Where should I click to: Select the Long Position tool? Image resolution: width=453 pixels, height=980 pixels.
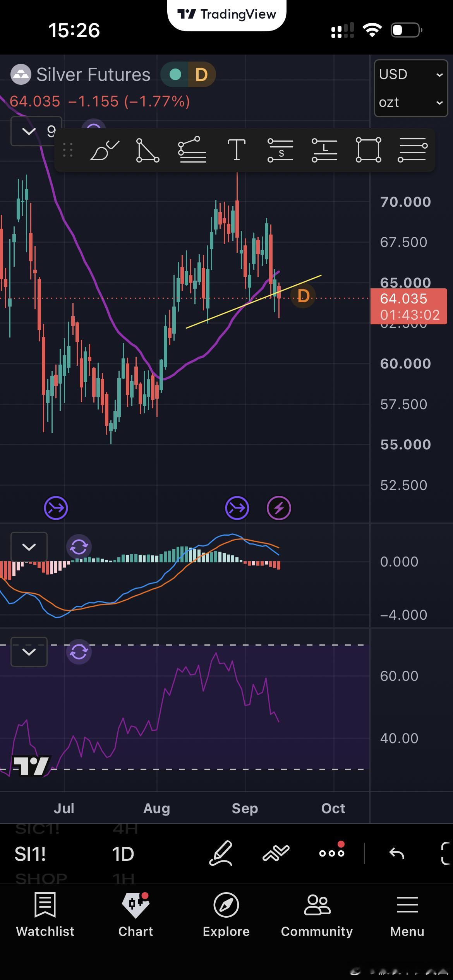tap(324, 150)
